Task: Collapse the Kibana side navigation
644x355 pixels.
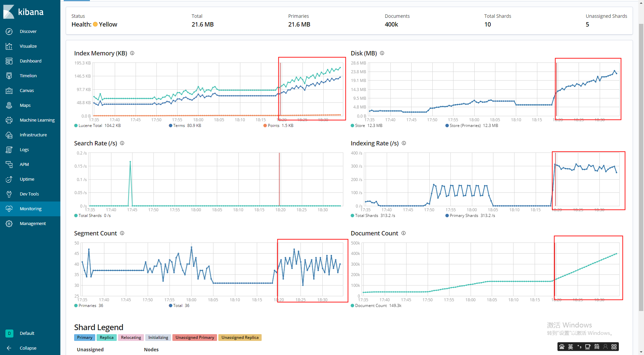Action: point(30,348)
